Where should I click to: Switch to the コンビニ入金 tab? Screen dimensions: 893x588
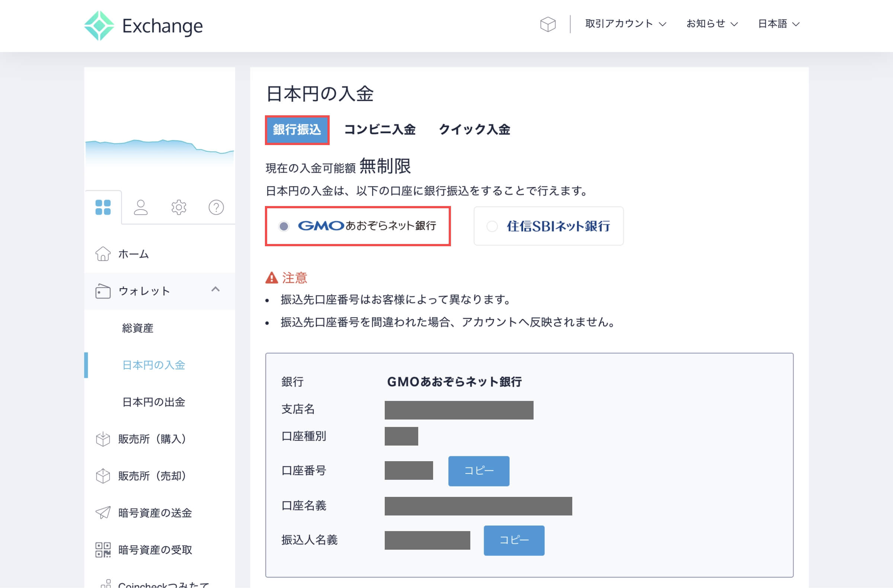pyautogui.click(x=380, y=129)
